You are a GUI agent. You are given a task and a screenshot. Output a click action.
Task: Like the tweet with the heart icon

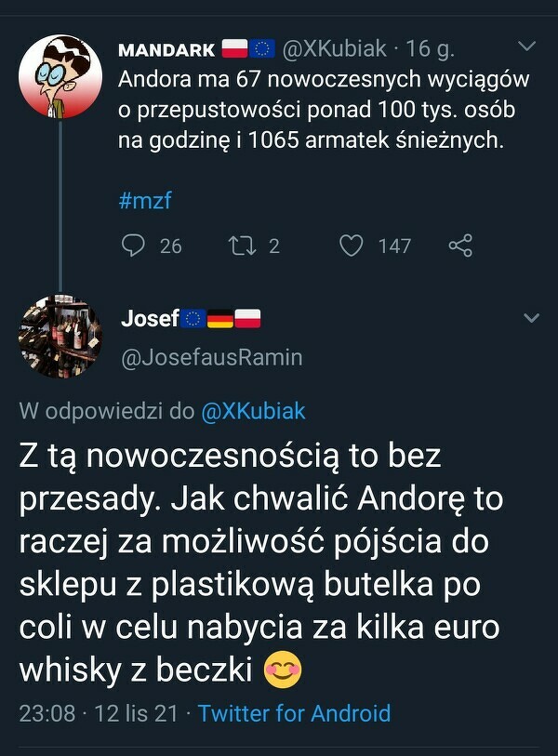tap(351, 245)
